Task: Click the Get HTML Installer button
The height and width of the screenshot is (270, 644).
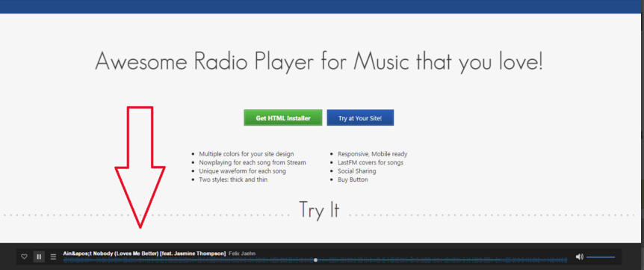Action: coord(283,118)
